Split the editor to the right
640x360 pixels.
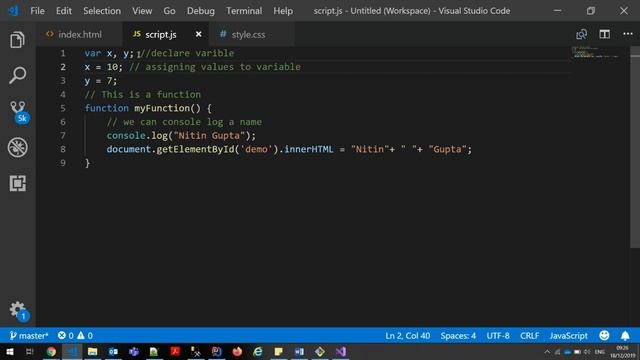click(x=604, y=34)
